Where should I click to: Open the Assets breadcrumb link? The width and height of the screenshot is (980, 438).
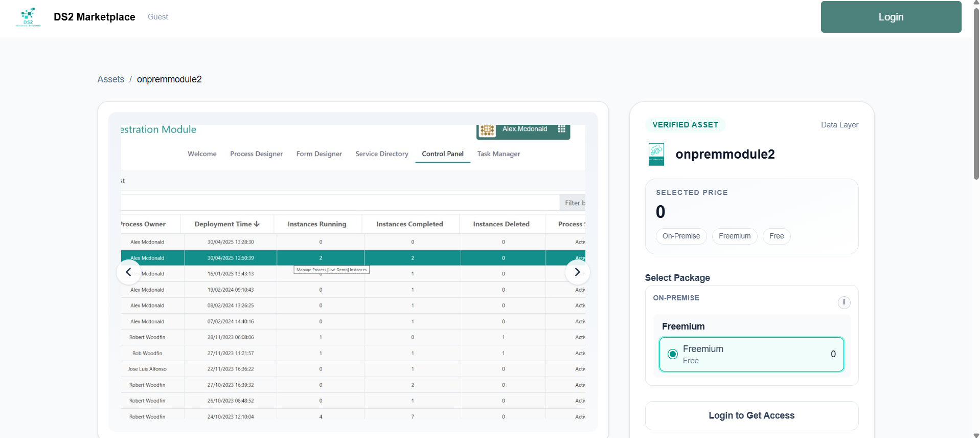pyautogui.click(x=111, y=79)
